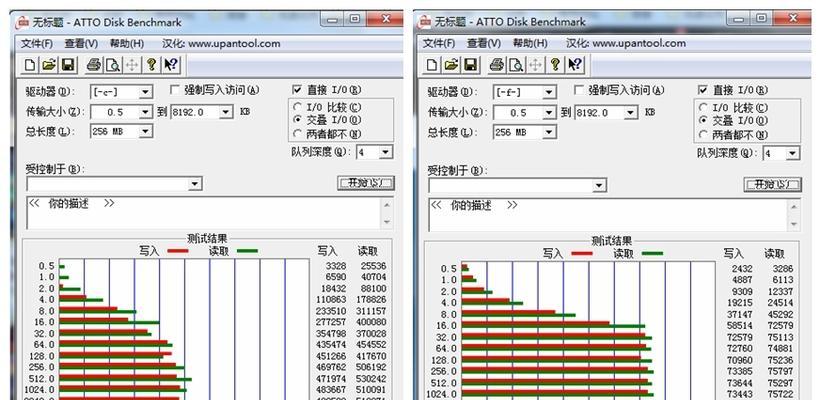Click green 读取 legend swatch in right window

tap(652, 254)
